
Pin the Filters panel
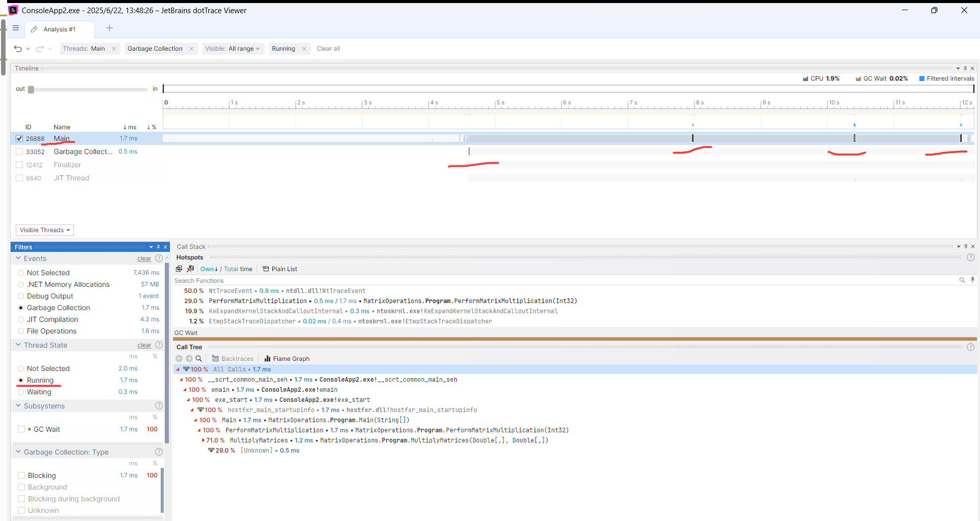tap(158, 247)
